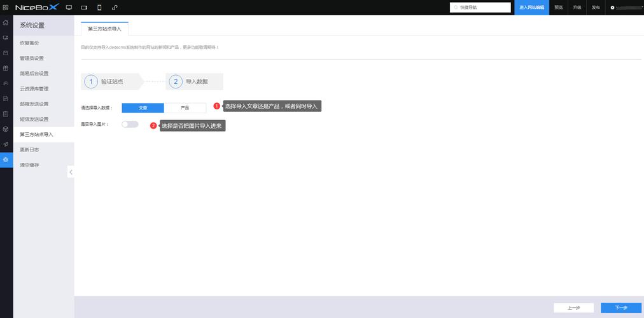Open 云资源库管理 in settings menu

point(34,88)
